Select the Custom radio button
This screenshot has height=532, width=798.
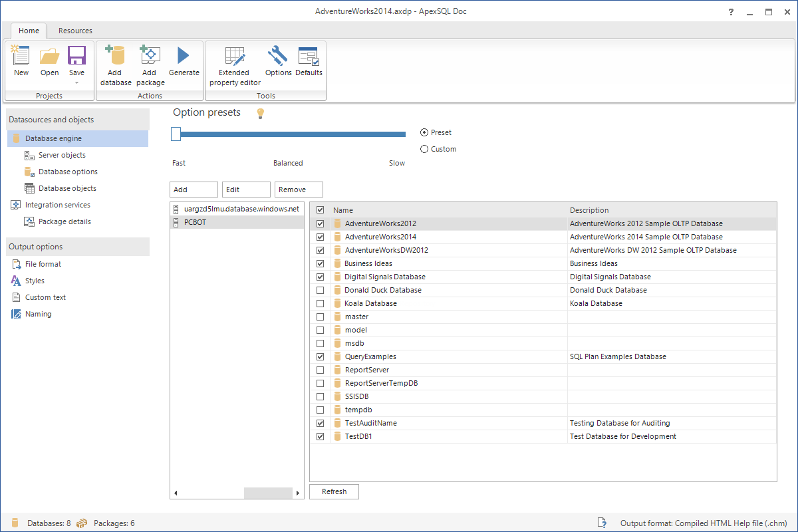pos(424,148)
